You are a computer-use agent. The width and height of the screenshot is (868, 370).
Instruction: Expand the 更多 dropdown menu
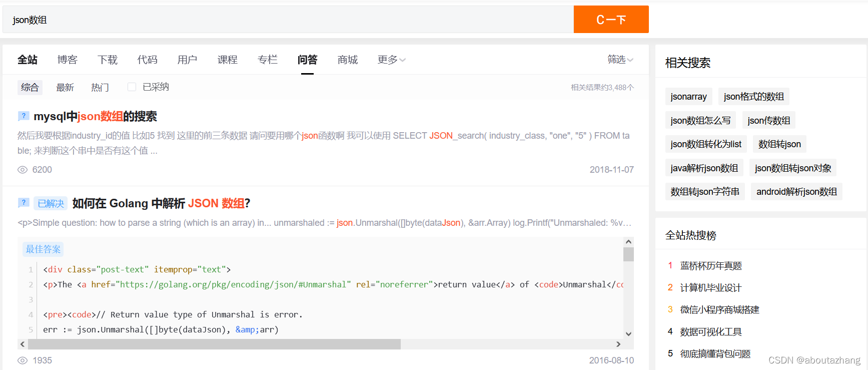tap(392, 60)
